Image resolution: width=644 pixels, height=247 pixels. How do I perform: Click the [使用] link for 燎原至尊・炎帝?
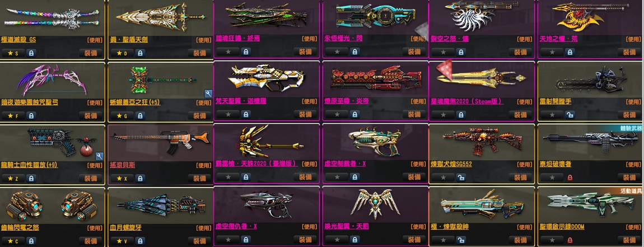[x=418, y=102]
